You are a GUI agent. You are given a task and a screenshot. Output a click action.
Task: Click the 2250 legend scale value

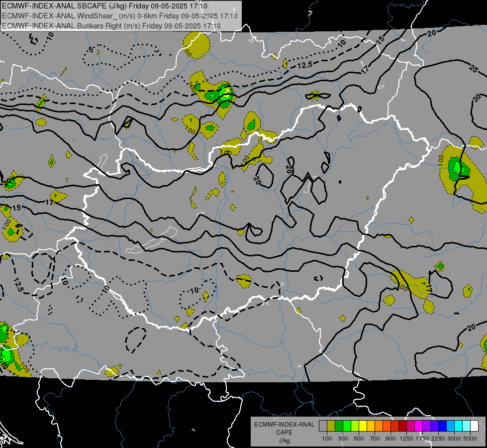pyautogui.click(x=438, y=439)
